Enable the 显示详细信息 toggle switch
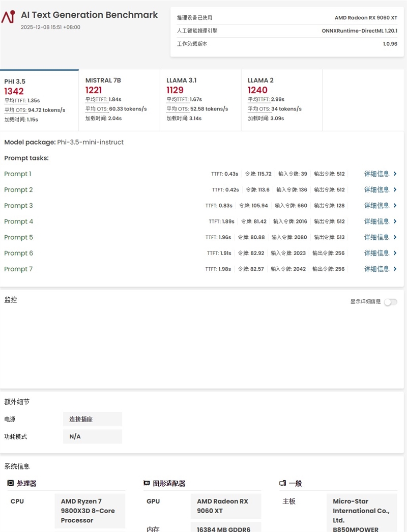This screenshot has height=532, width=407. tap(391, 301)
